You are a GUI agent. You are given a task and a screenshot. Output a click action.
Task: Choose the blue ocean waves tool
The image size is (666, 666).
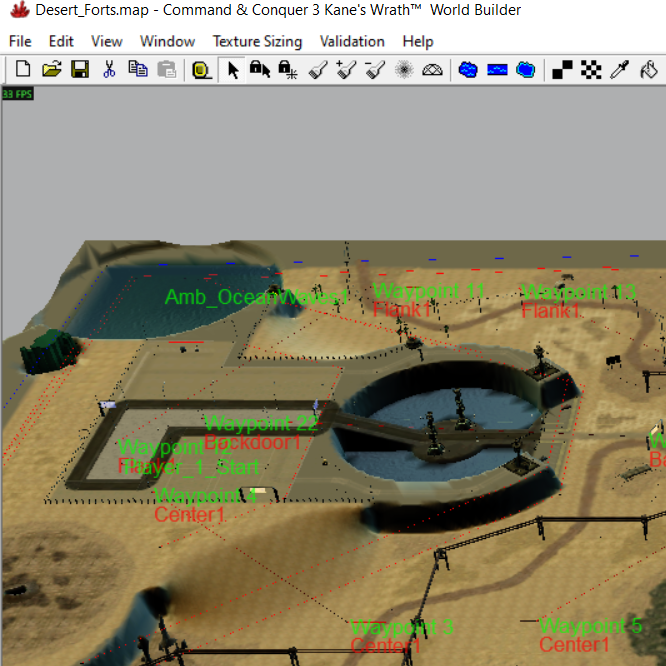point(497,69)
